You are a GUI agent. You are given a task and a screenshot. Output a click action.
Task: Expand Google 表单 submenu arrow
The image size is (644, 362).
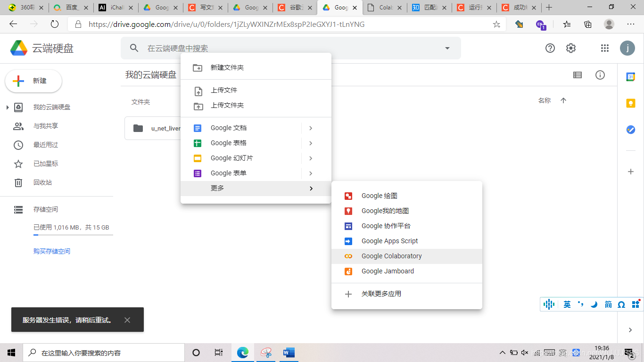pos(311,173)
